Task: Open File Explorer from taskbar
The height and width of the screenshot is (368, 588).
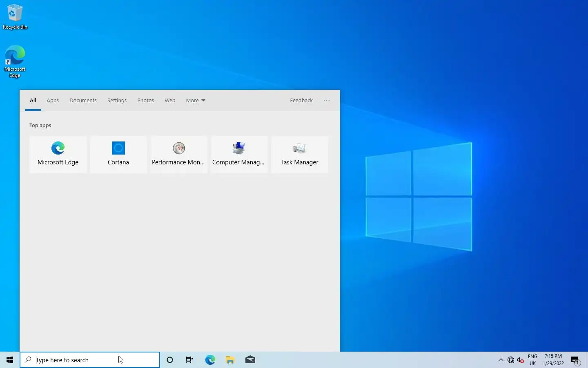Action: point(230,360)
